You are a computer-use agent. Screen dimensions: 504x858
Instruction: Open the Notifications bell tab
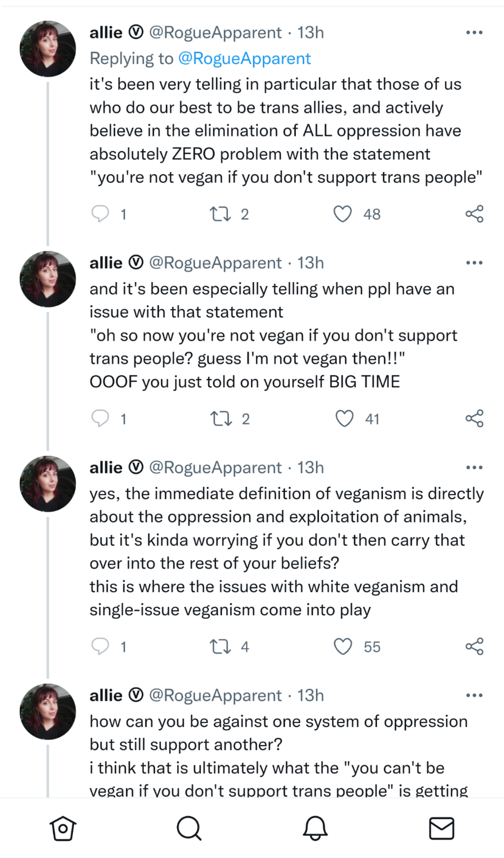tap(315, 828)
